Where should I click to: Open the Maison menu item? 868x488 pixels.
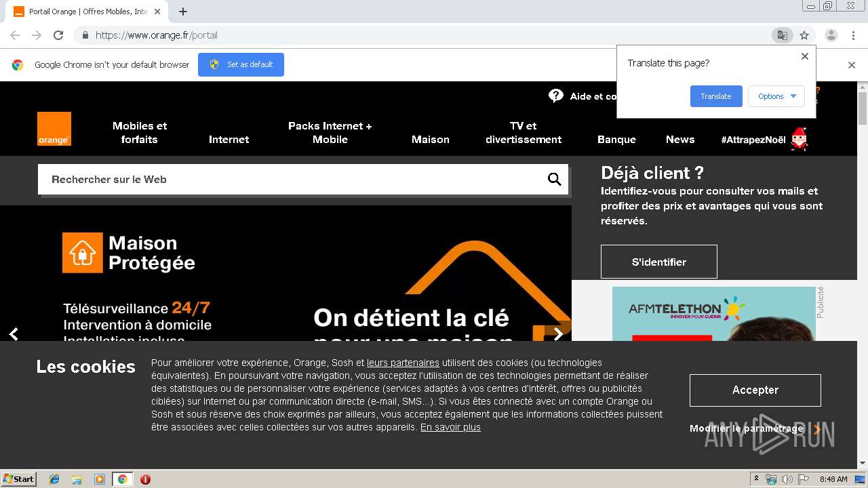(431, 140)
